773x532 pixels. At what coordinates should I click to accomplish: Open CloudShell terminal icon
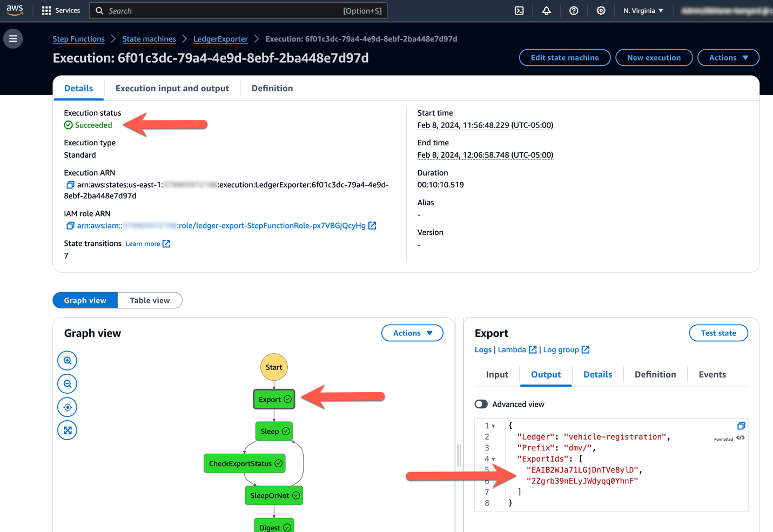(519, 11)
